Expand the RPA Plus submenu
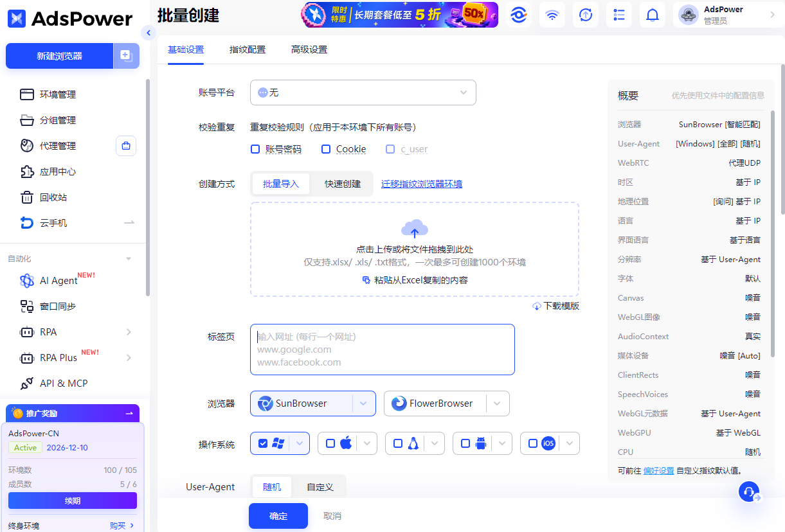This screenshot has width=785, height=532. click(129, 358)
